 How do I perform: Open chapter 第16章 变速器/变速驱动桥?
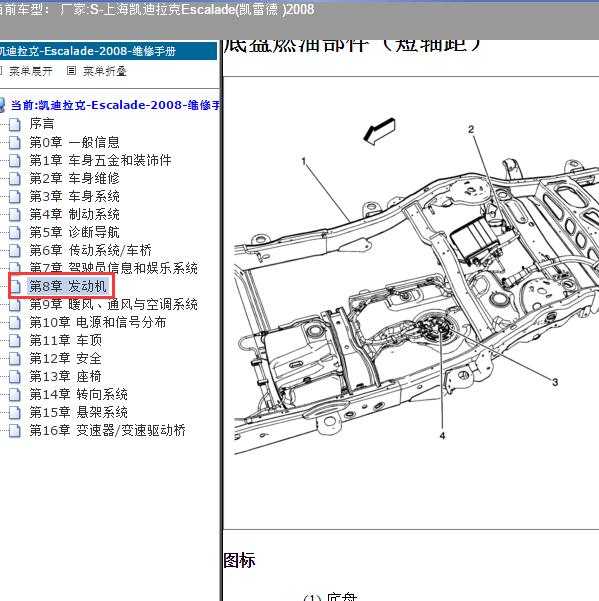click(x=108, y=431)
